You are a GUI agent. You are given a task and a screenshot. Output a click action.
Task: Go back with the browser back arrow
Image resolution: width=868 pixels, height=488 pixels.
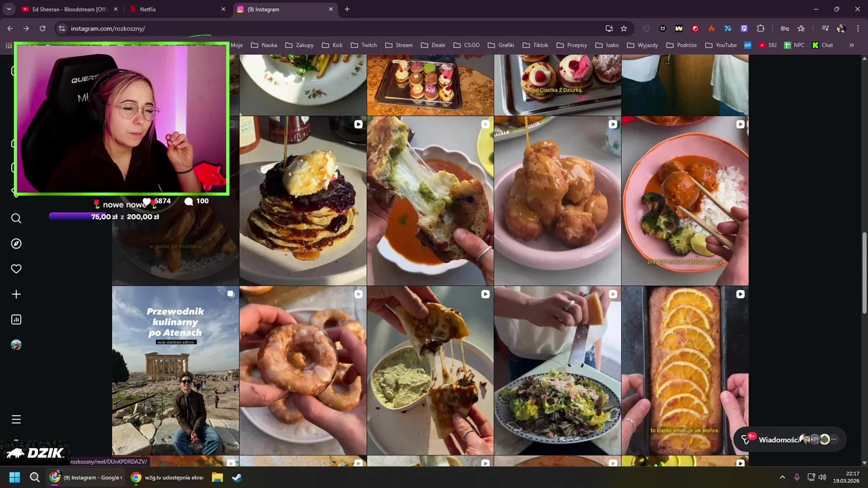point(9,28)
